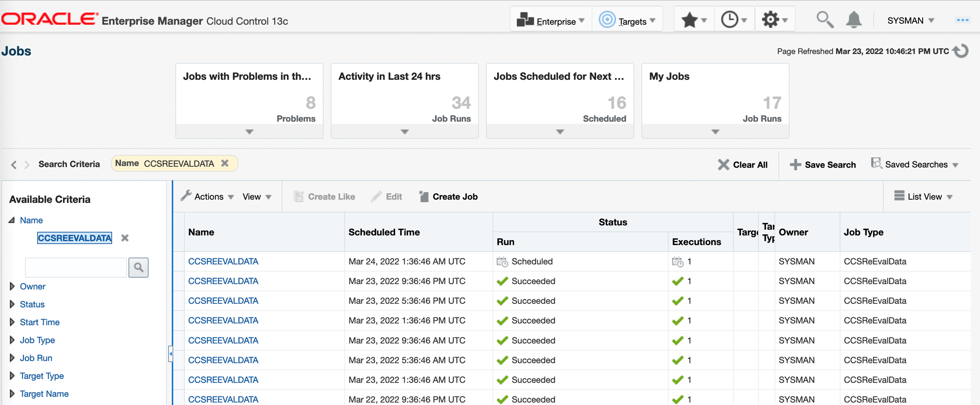Open the History clock menu
This screenshot has height=405, width=980.
coord(734,20)
